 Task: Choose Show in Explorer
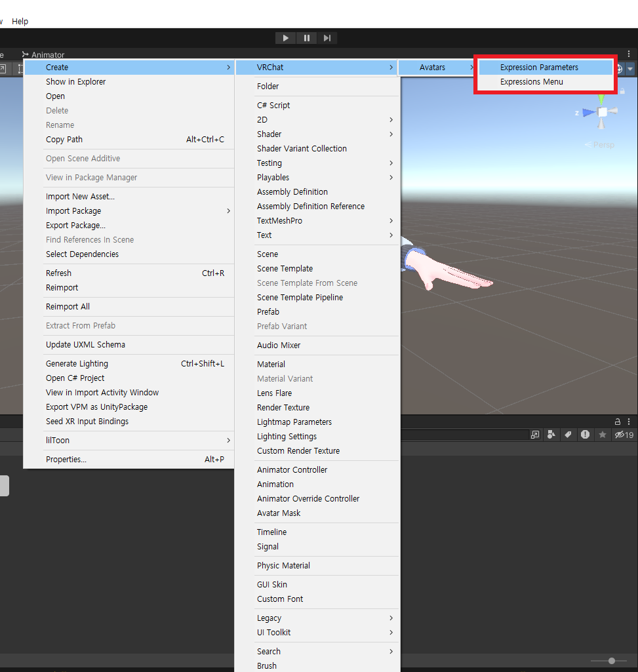pyautogui.click(x=129, y=82)
